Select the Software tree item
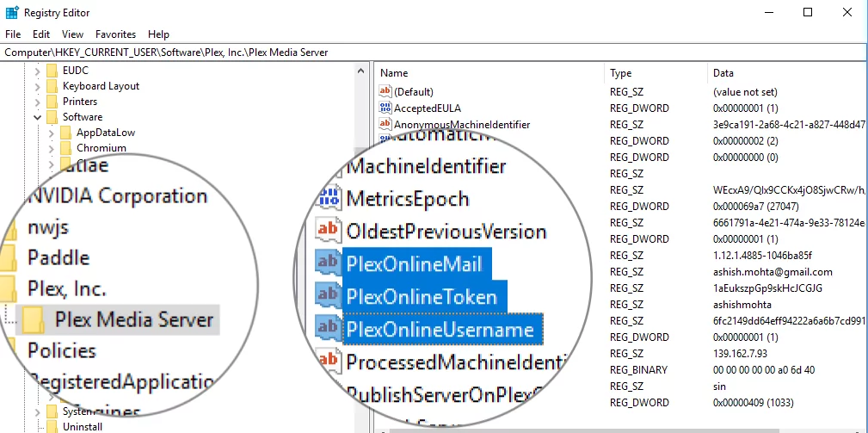The height and width of the screenshot is (433, 868). pyautogui.click(x=83, y=117)
